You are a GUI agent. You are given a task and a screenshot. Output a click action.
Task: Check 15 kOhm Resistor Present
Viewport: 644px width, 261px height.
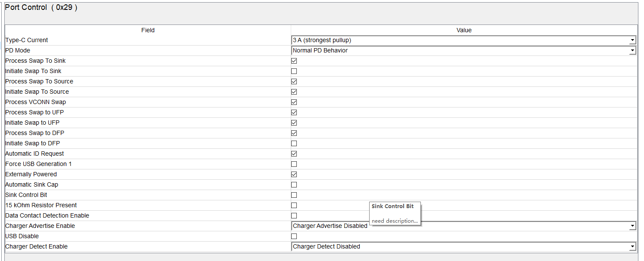click(x=294, y=205)
